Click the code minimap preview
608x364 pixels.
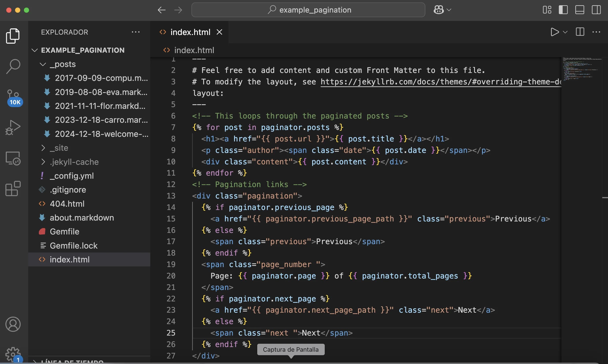(582, 69)
